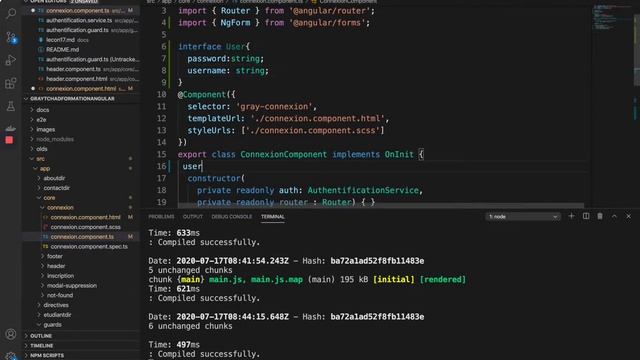Image resolution: width=640 pixels, height=360 pixels.
Task: Switch to the Terminal tab
Action: [x=273, y=217]
